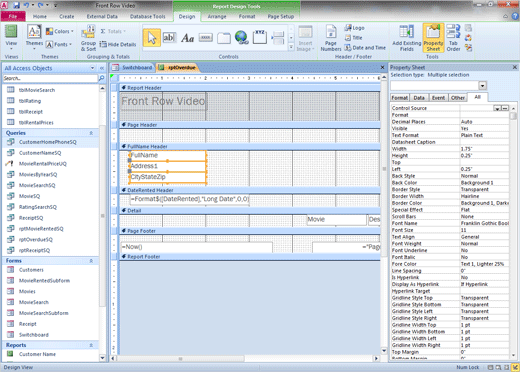The height and width of the screenshot is (372, 520).
Task: Switch to Event tab in Property Sheet
Action: tap(438, 98)
